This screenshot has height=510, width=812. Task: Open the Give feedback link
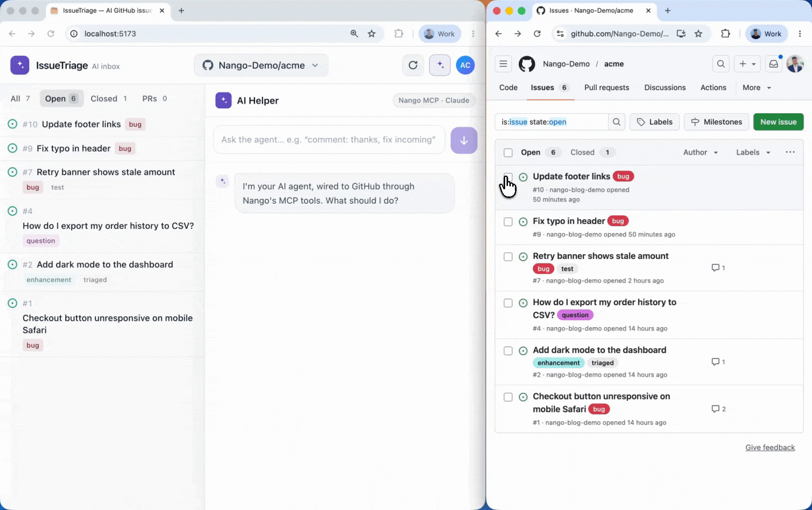(x=770, y=447)
